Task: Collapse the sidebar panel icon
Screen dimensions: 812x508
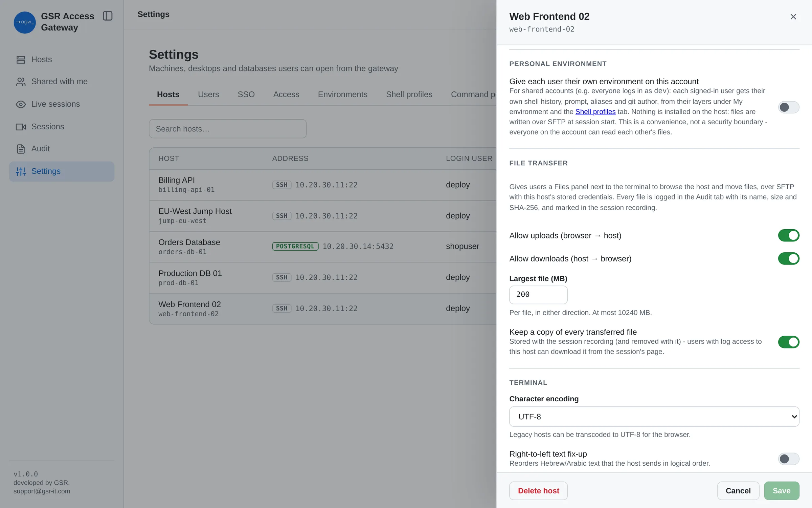Action: coord(108,16)
